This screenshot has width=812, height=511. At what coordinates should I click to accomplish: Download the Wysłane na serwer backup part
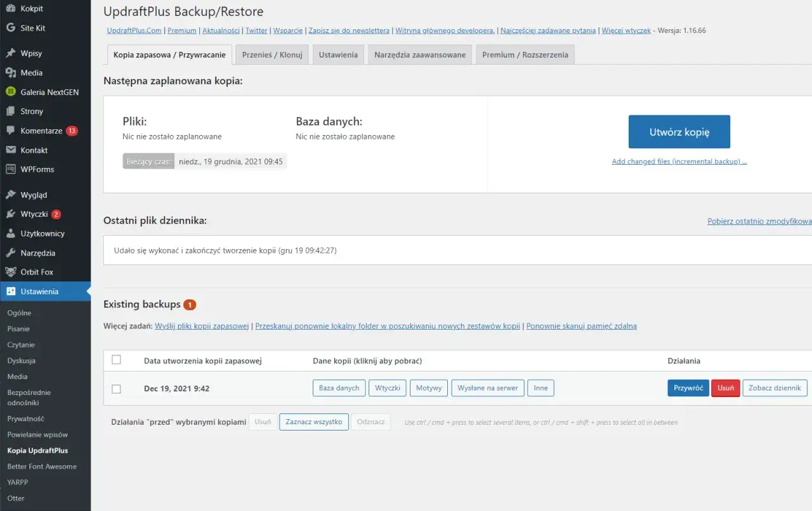click(x=488, y=388)
